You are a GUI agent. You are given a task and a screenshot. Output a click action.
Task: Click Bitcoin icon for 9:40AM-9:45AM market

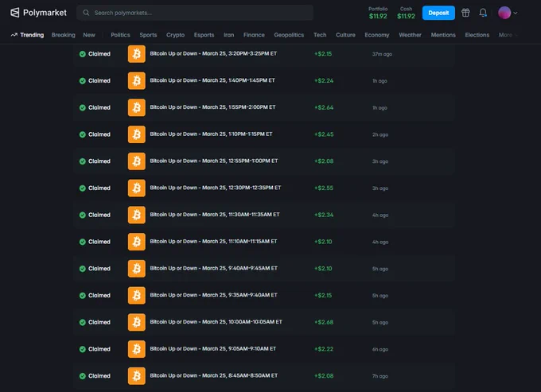pos(137,269)
